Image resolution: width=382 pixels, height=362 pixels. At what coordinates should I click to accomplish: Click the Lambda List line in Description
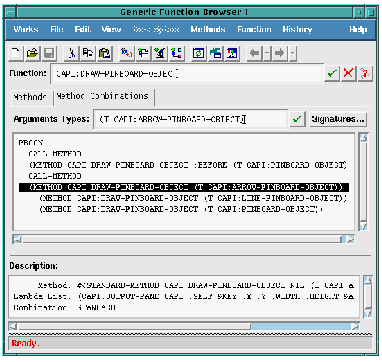184,297
